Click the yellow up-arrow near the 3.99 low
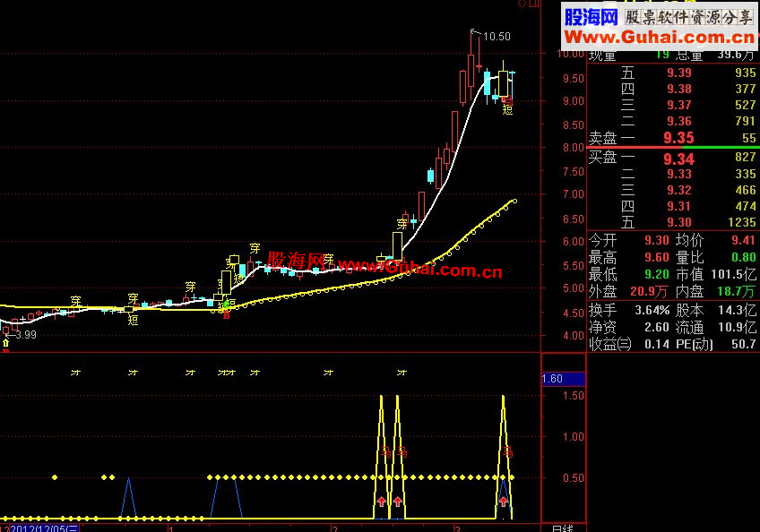 [5, 343]
